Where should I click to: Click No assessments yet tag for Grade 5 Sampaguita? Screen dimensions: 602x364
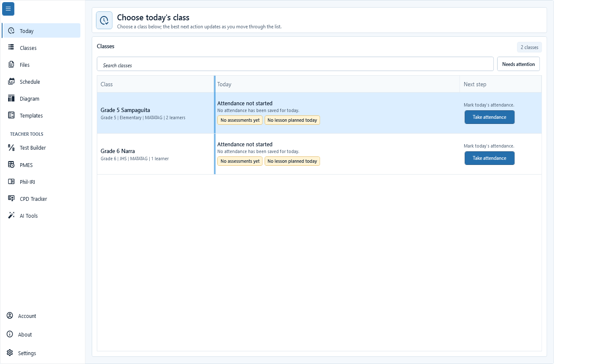click(x=240, y=120)
